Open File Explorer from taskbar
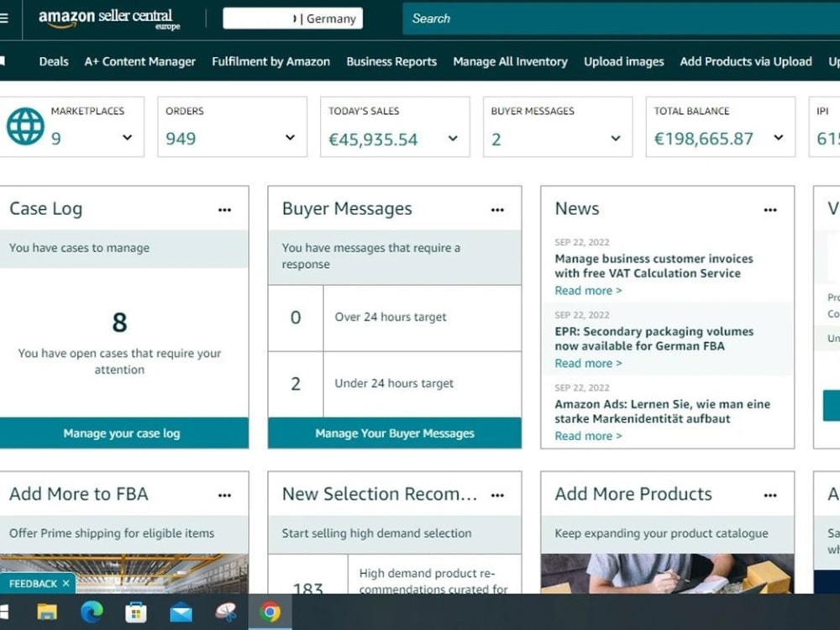The width and height of the screenshot is (840, 630). 46,612
